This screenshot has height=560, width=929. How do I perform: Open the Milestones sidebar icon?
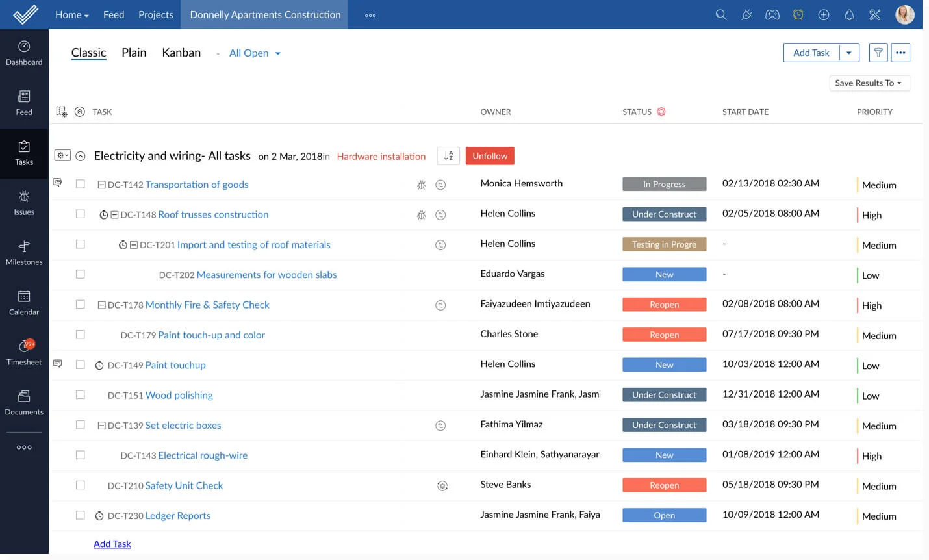(x=24, y=253)
